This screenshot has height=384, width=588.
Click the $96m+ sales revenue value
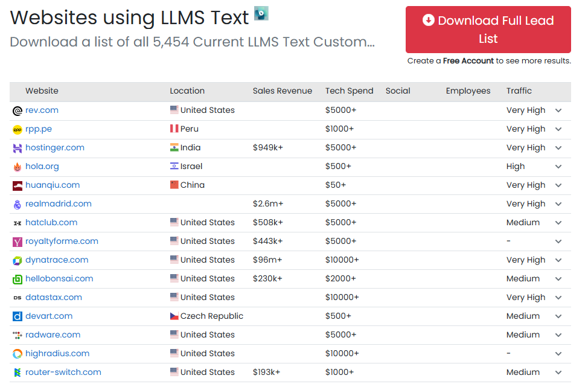[x=267, y=260]
